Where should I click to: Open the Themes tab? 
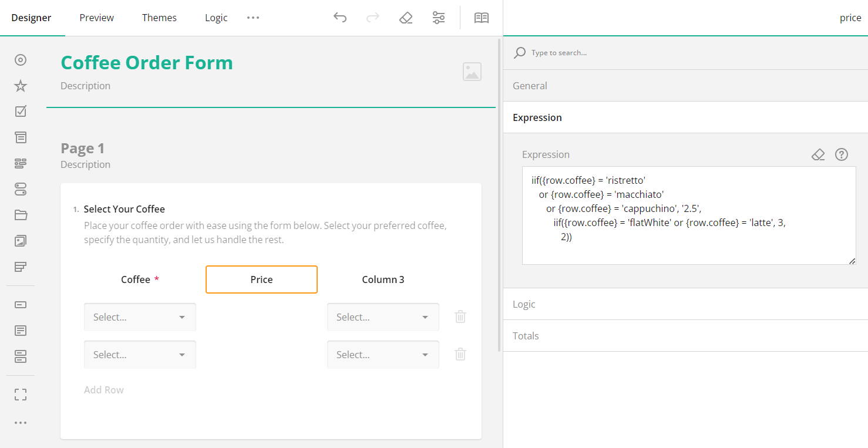click(159, 18)
